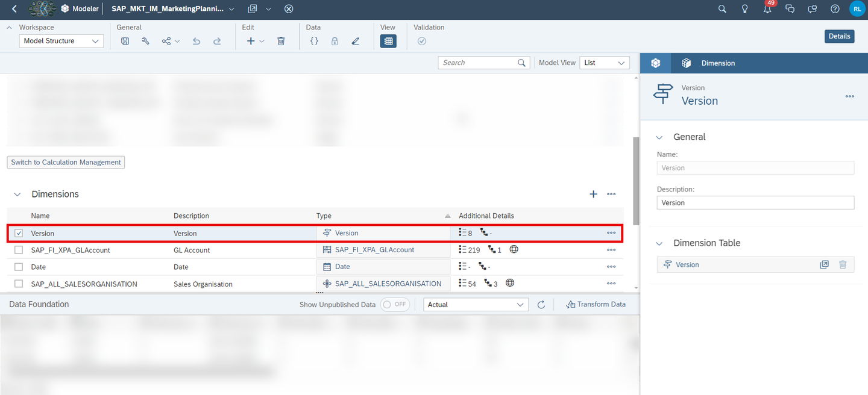Open dropdown arrow beside plus in Edit
Screen dimensions: 868x395
click(x=262, y=41)
